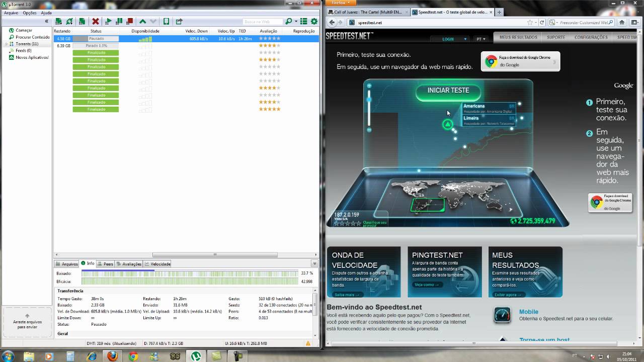Switch to the Avaliações tab
644x362 pixels.
point(129,264)
